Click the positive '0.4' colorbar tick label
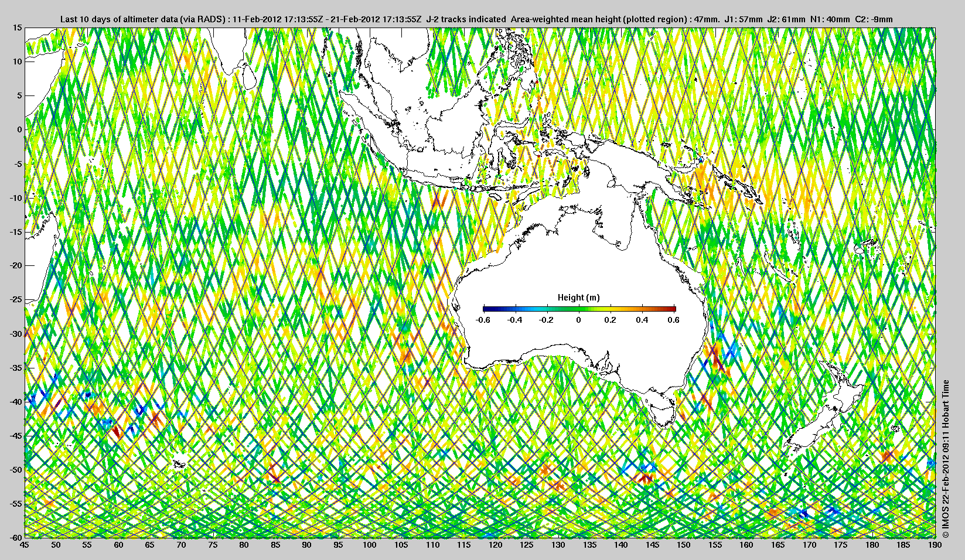965x560 pixels. pos(642,320)
